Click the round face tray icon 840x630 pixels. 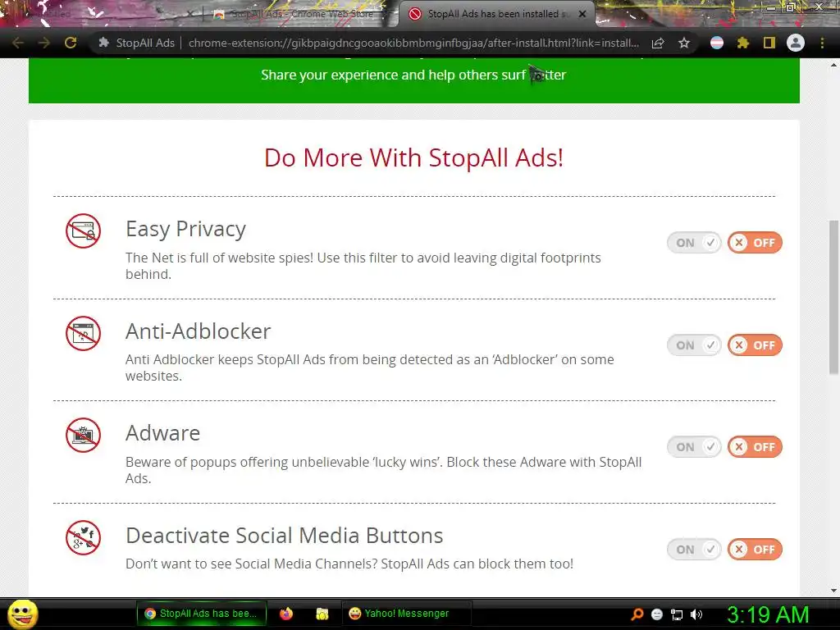click(657, 614)
